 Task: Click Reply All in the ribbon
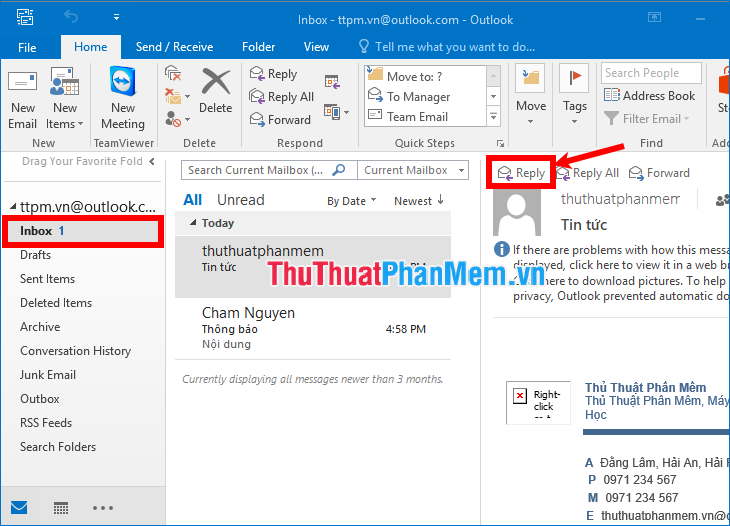[x=282, y=97]
